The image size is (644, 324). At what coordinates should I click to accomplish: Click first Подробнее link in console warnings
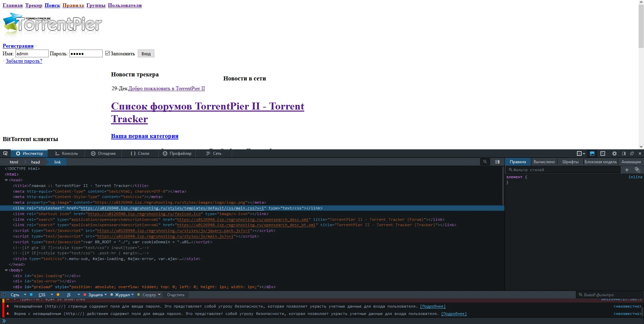point(433,307)
